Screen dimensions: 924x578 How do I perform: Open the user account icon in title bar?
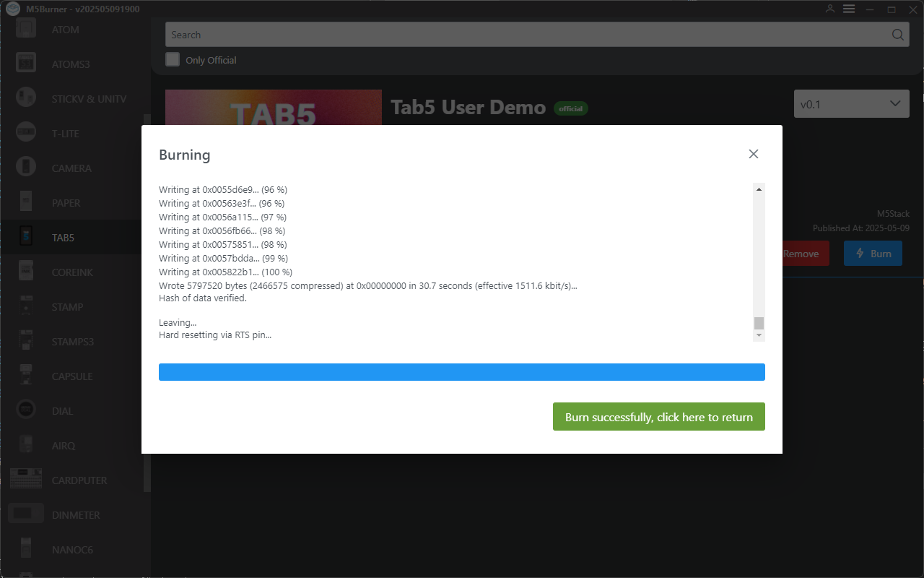pos(830,9)
